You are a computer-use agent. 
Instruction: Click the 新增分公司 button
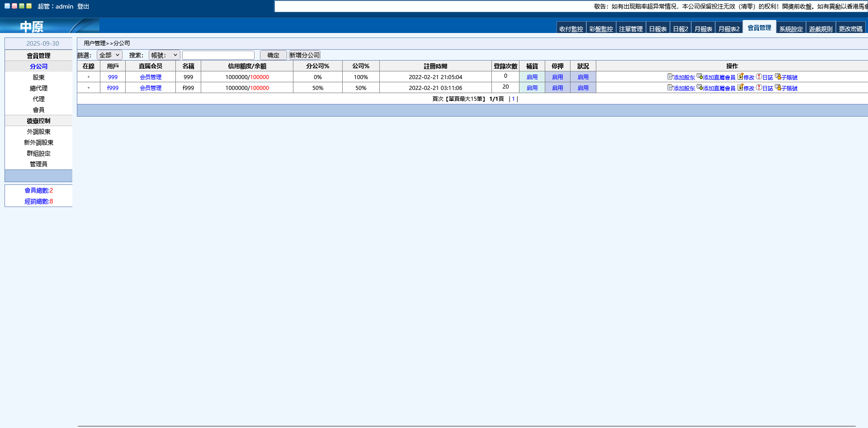304,55
